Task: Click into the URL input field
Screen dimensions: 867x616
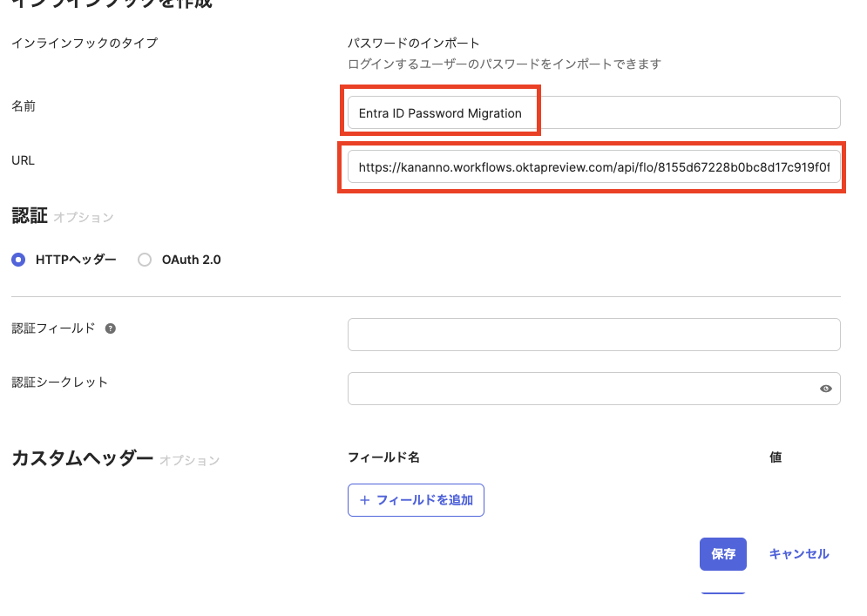Action: tap(593, 166)
